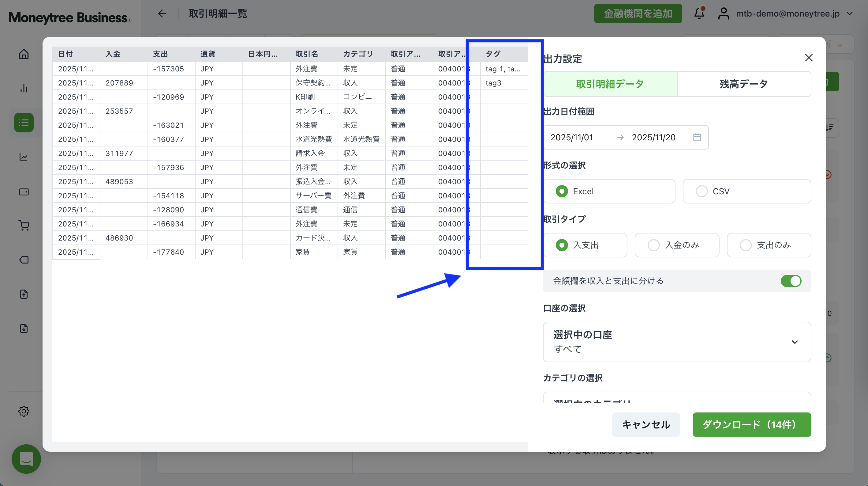Click the ダウンロード（14件） button
868x486 pixels.
coord(751,425)
